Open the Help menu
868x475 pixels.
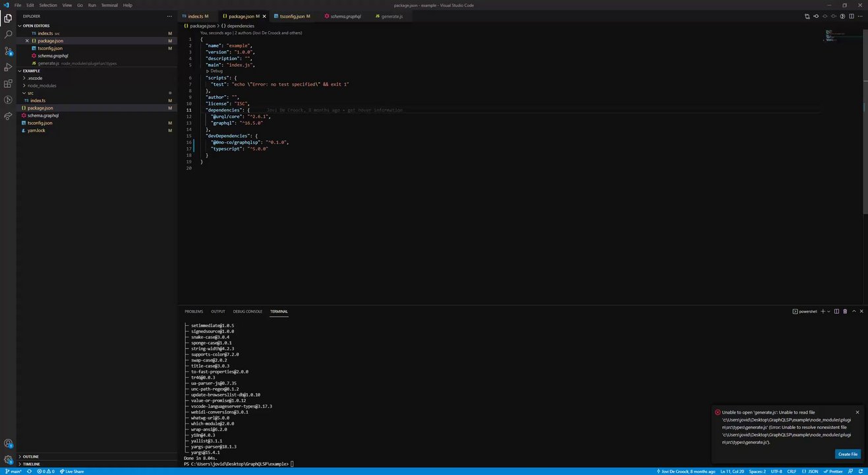pos(128,5)
